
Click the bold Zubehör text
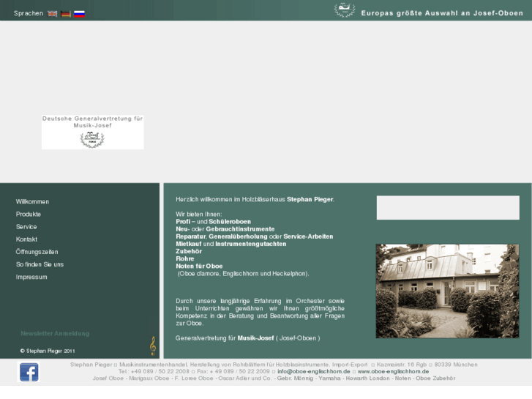click(x=189, y=252)
